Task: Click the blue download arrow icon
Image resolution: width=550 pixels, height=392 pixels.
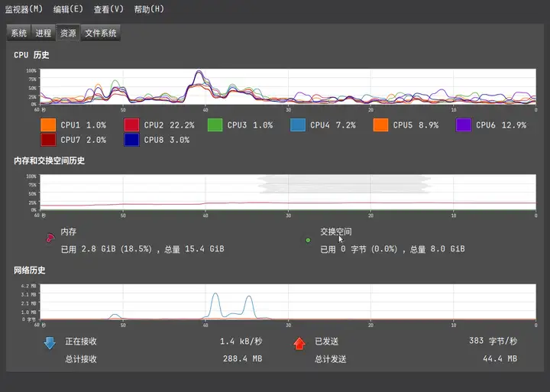Action: (x=50, y=343)
